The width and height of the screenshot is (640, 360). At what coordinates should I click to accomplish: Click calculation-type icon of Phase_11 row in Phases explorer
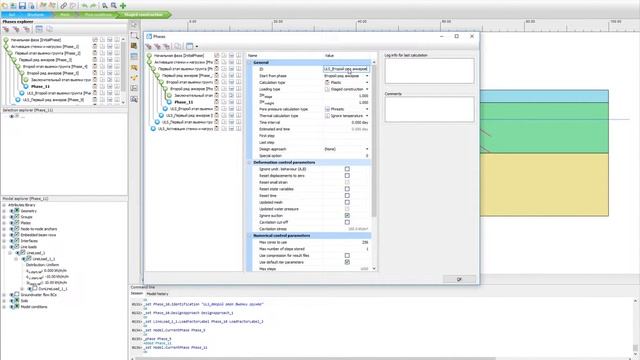pos(95,87)
